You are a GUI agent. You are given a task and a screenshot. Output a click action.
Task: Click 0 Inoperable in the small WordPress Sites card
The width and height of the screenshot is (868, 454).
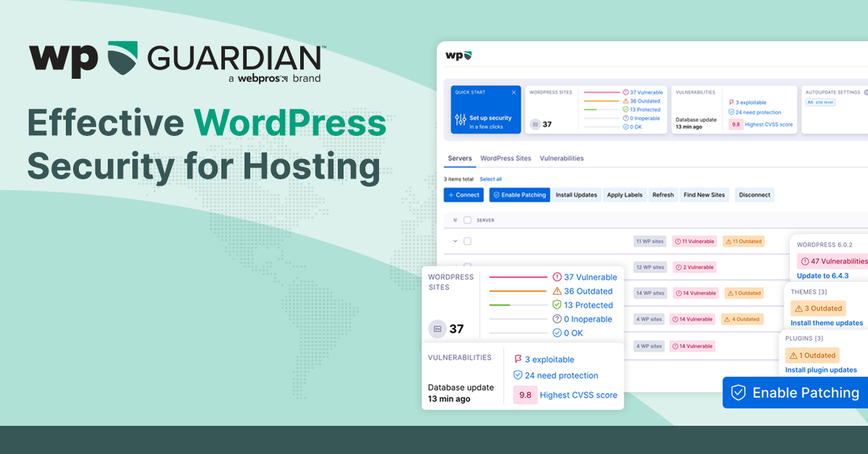[642, 119]
